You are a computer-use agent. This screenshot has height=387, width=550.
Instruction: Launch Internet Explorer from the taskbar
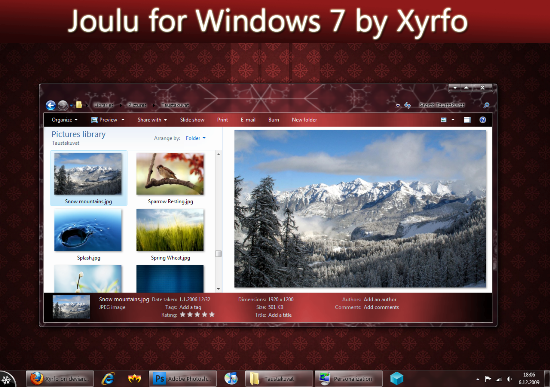tap(108, 379)
